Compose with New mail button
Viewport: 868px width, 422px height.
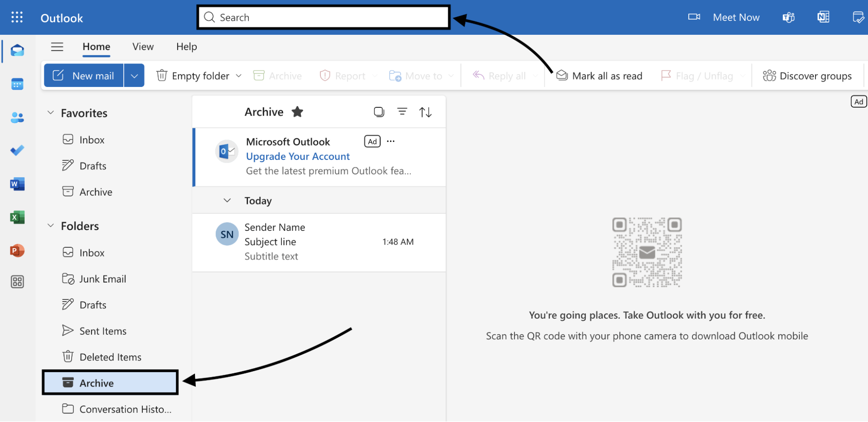(x=84, y=76)
